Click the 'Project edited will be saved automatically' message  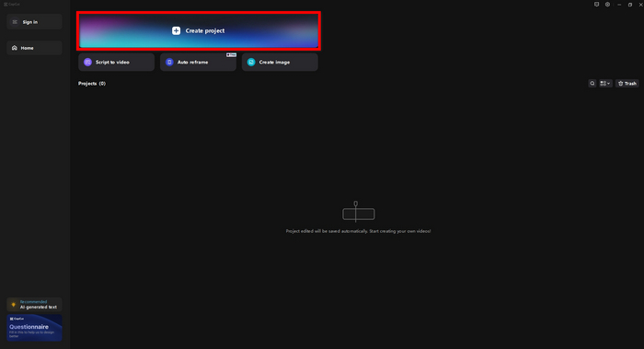(x=358, y=231)
